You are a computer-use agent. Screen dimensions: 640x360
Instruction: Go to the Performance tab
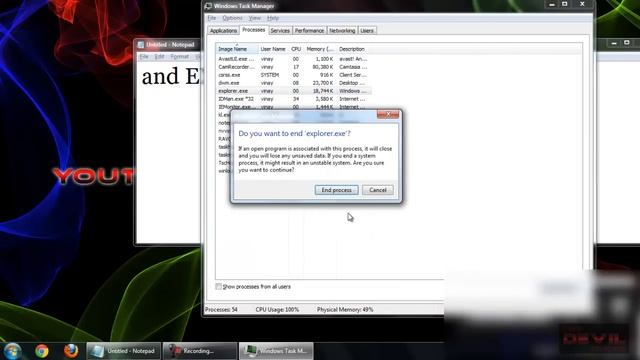[309, 31]
